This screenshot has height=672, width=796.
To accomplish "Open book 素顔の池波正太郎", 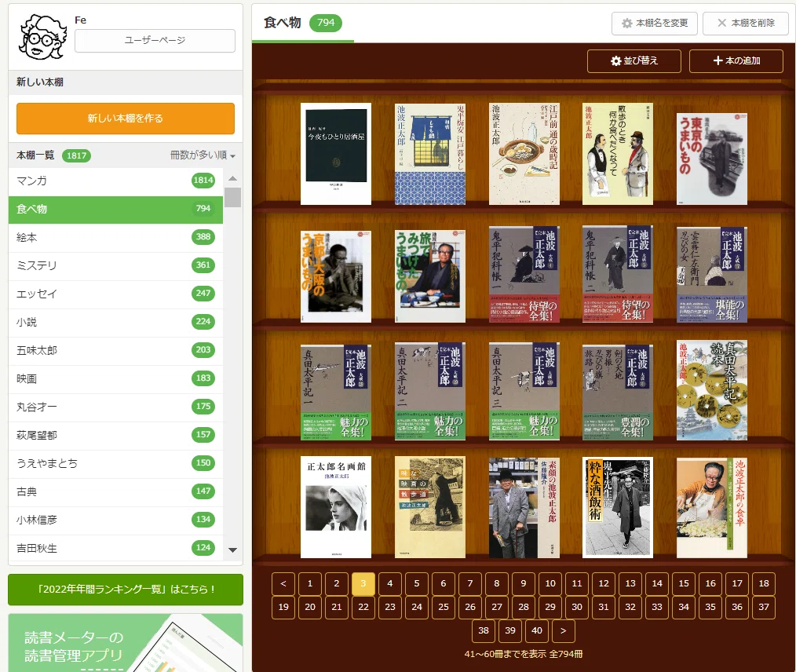I will click(x=524, y=508).
